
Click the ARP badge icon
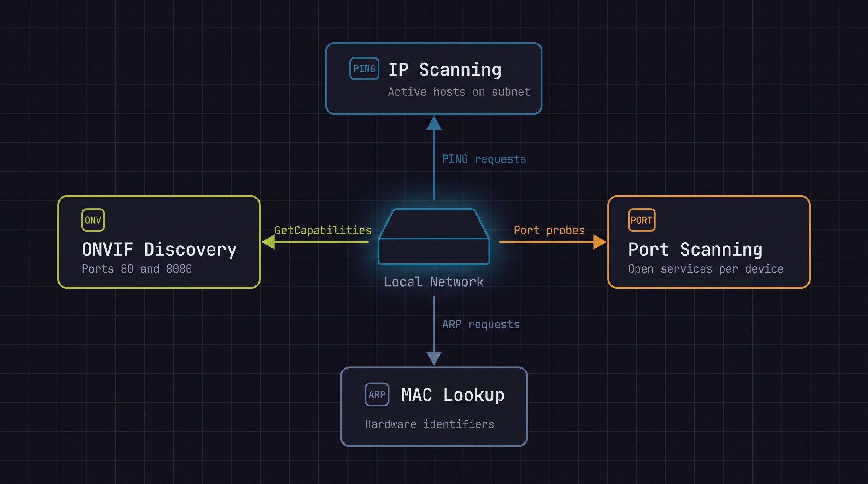pos(377,395)
